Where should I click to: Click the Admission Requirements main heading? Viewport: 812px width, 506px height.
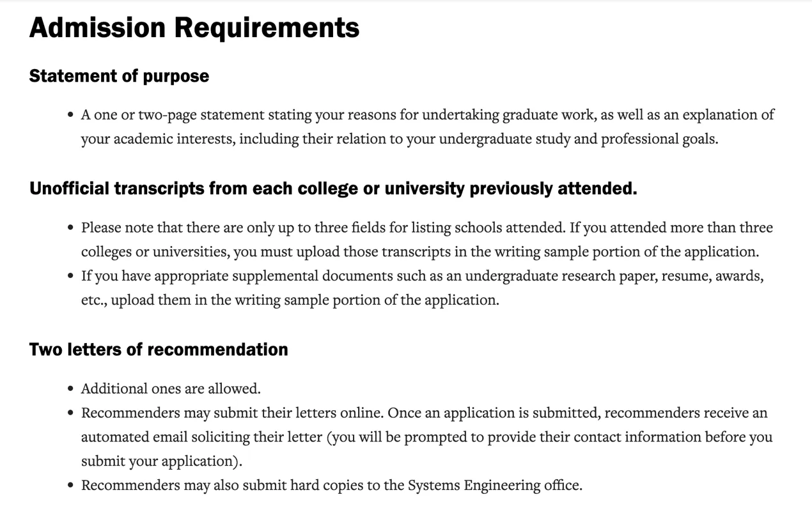pos(194,28)
